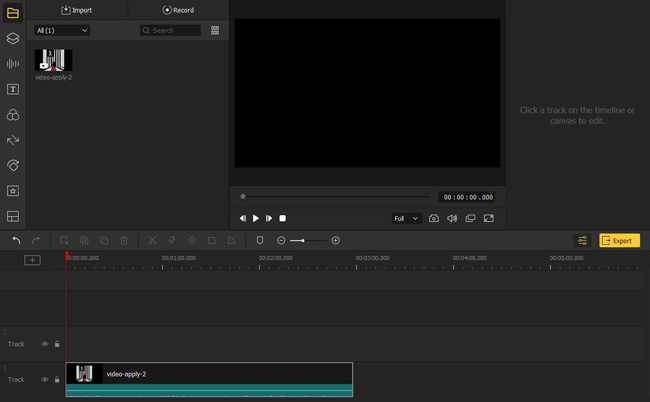The image size is (650, 402).
Task: Add a timeline marker
Action: point(260,240)
